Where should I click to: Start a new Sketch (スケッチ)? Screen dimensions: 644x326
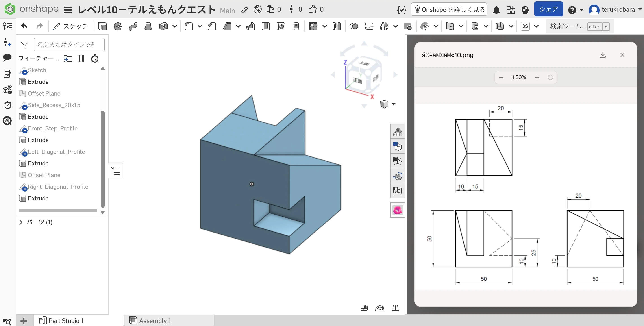[x=70, y=26]
